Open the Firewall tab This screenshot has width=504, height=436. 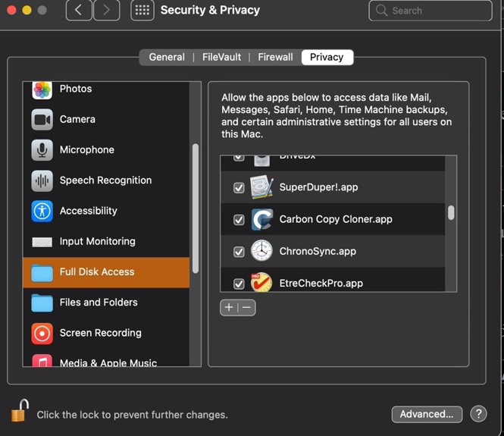click(275, 57)
